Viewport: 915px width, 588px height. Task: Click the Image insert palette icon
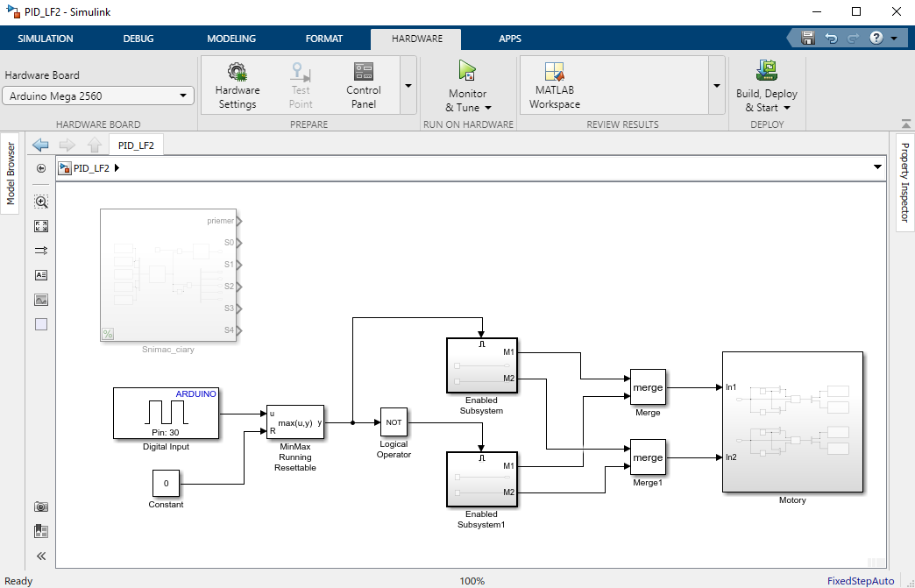[x=41, y=300]
